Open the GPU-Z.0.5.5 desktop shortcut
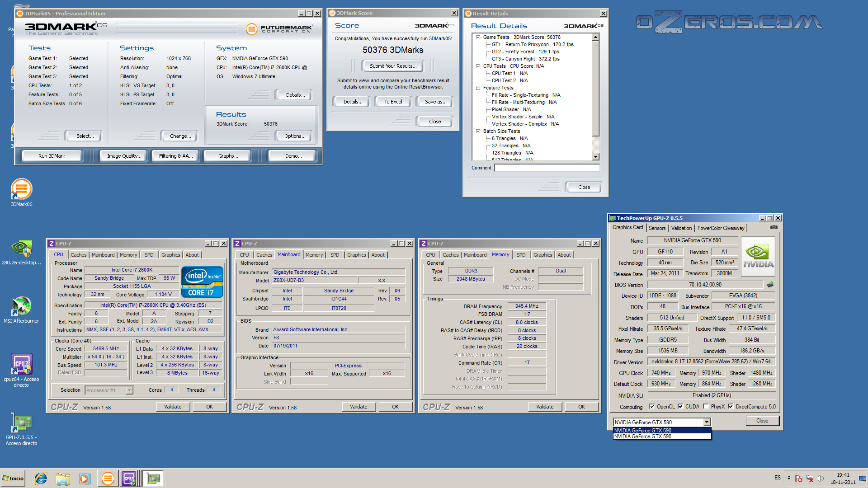This screenshot has height=488, width=868. pos(21,429)
